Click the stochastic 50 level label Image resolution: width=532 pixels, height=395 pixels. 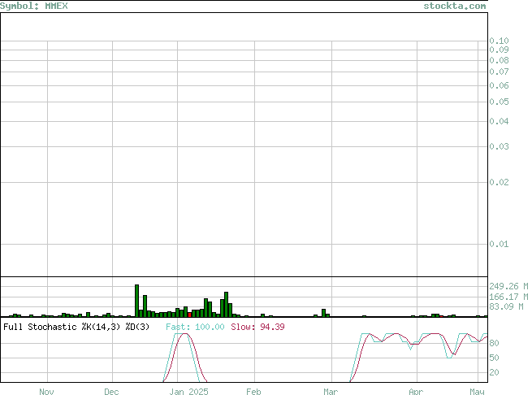click(x=494, y=358)
